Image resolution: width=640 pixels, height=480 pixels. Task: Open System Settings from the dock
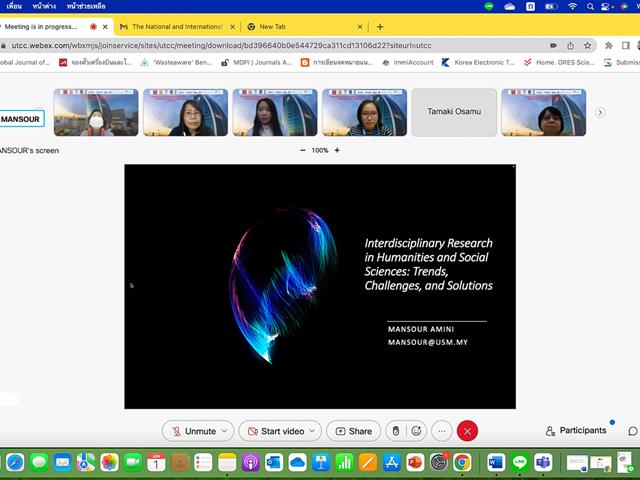pyautogui.click(x=439, y=462)
